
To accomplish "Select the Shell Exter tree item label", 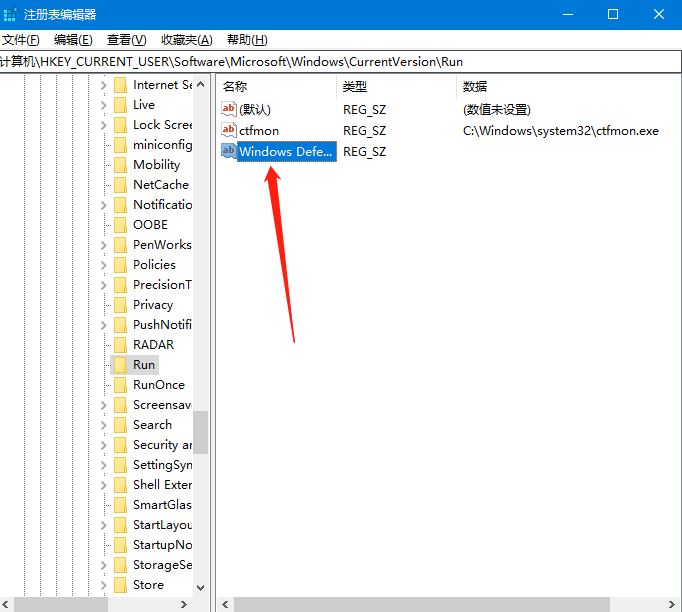I will click(x=162, y=485).
